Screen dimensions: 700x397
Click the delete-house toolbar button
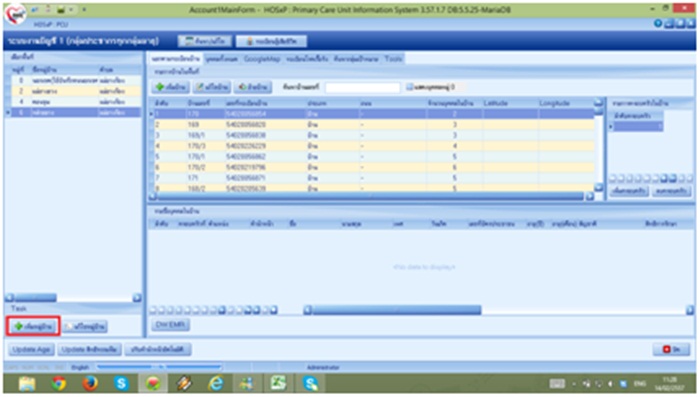(253, 87)
